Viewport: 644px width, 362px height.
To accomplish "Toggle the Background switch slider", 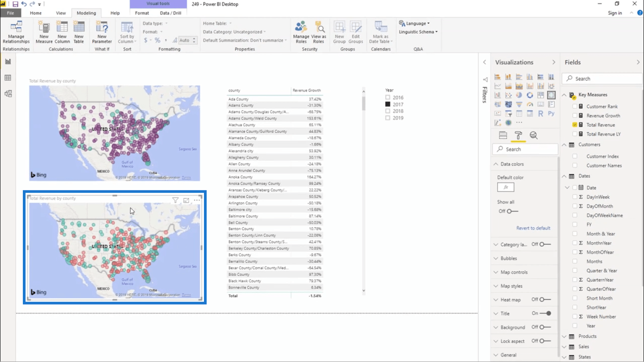I will [545, 327].
